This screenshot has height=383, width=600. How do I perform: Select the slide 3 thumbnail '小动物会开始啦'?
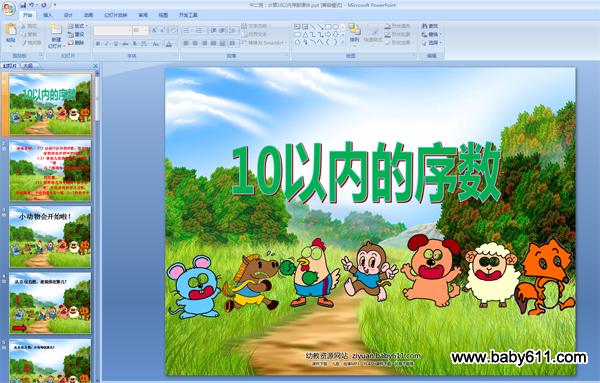pos(50,237)
